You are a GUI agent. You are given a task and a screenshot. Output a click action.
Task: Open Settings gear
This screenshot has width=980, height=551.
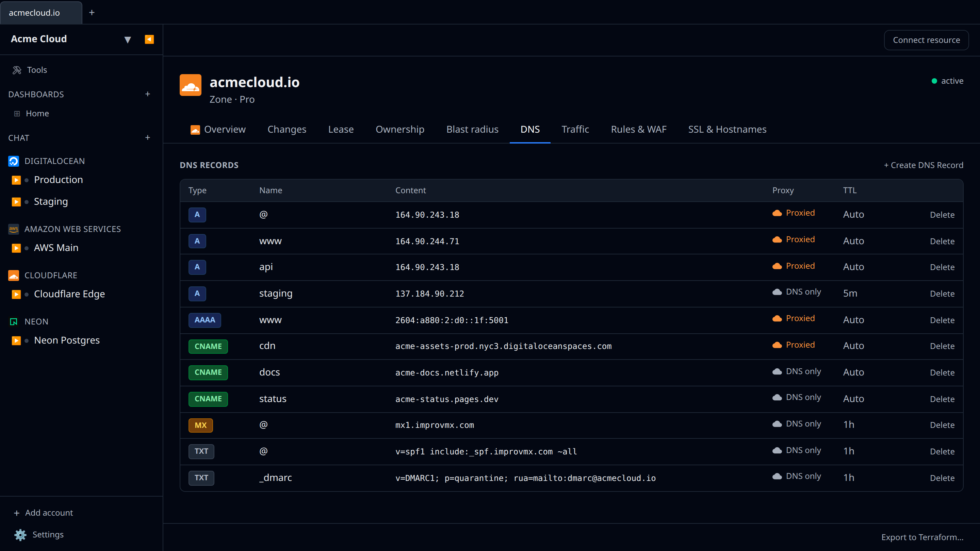20,535
